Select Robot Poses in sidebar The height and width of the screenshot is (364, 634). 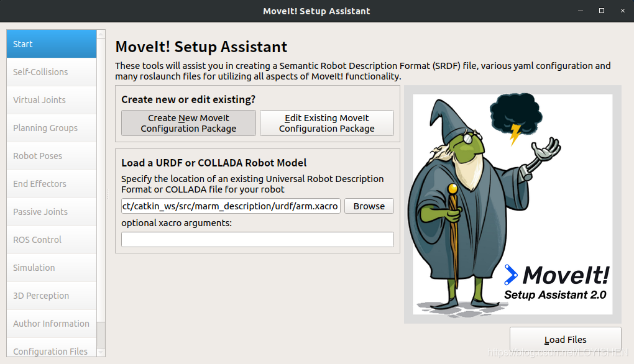click(52, 156)
